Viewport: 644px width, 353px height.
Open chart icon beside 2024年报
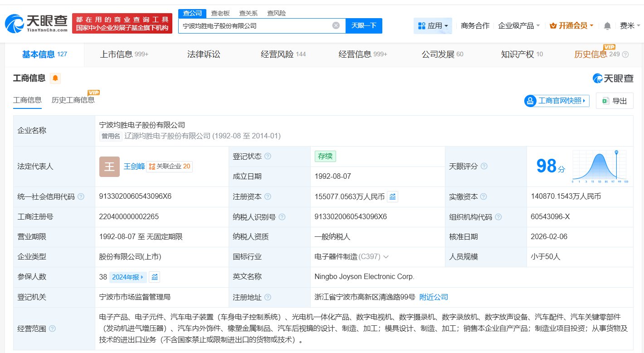pyautogui.click(x=154, y=277)
